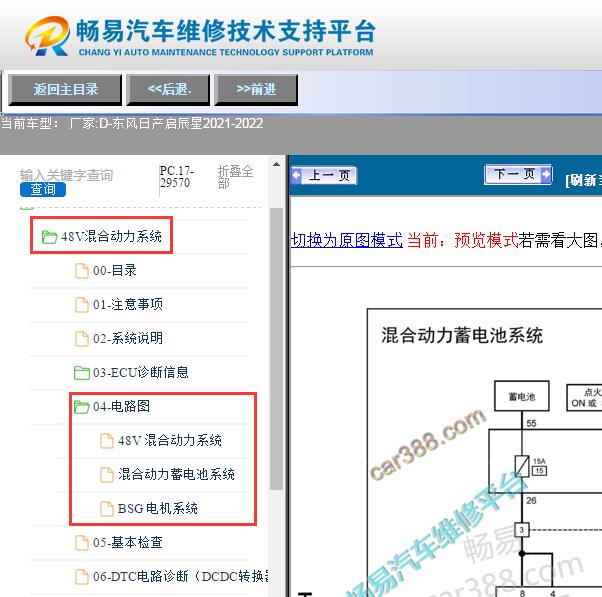Select the 04-电路图 node
Viewport: 602px width, 597px height.
coord(121,406)
